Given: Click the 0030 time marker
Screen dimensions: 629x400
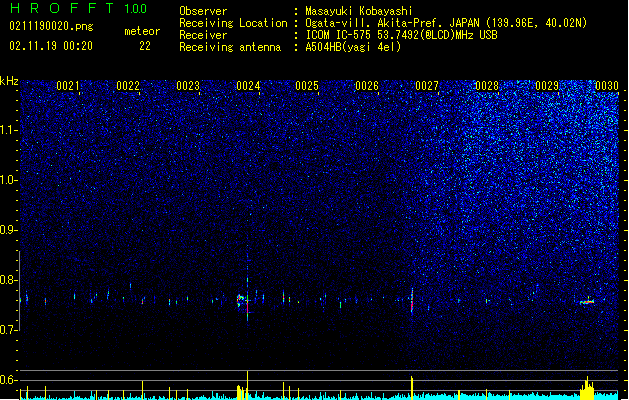Looking at the screenshot, I should pos(607,86).
